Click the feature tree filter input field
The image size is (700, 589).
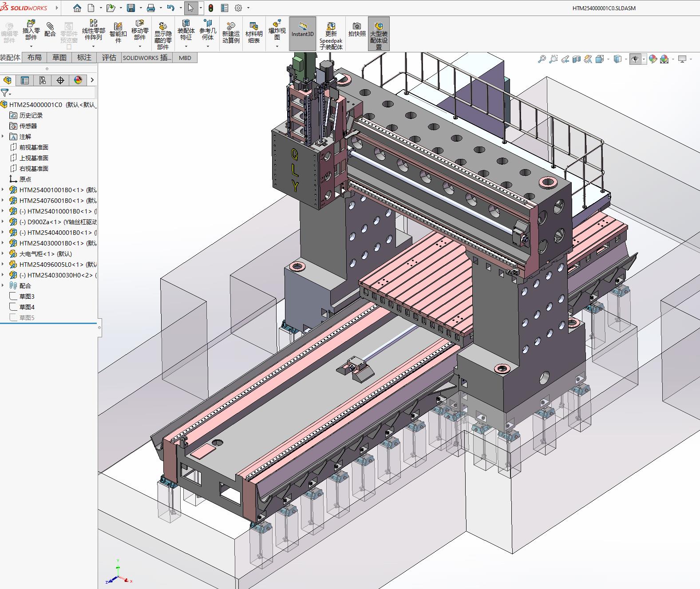click(54, 93)
